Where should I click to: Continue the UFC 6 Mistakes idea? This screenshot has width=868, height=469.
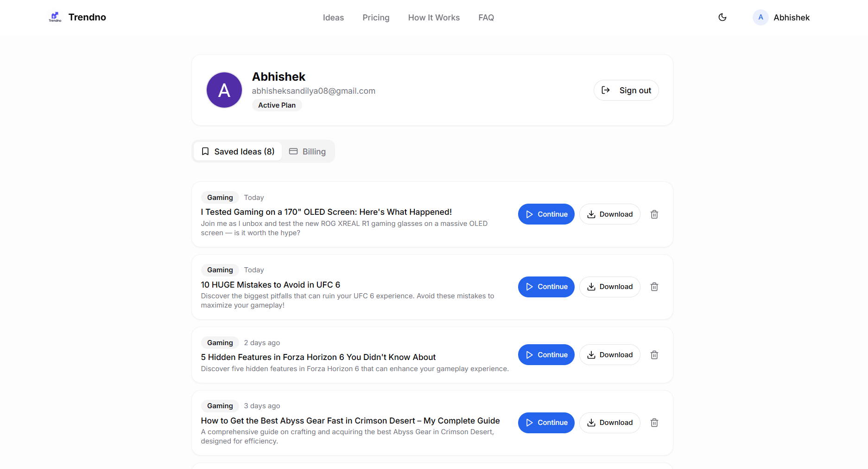546,287
